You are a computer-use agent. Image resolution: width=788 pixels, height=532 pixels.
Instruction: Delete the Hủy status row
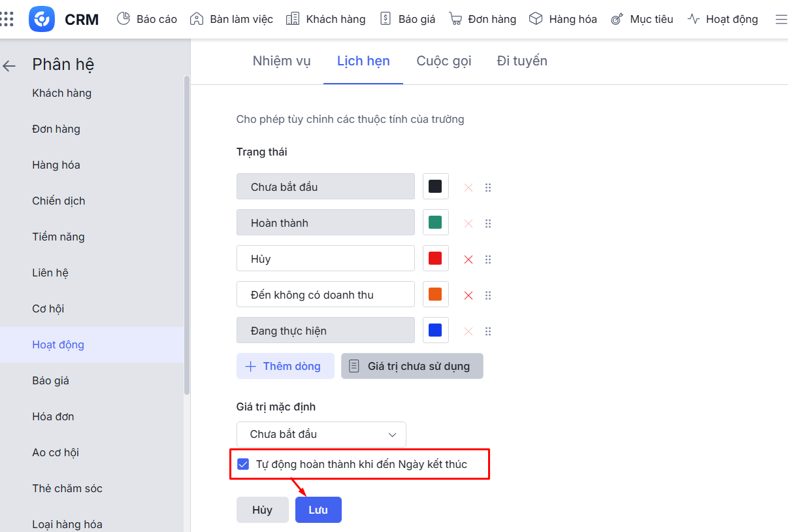point(468,259)
